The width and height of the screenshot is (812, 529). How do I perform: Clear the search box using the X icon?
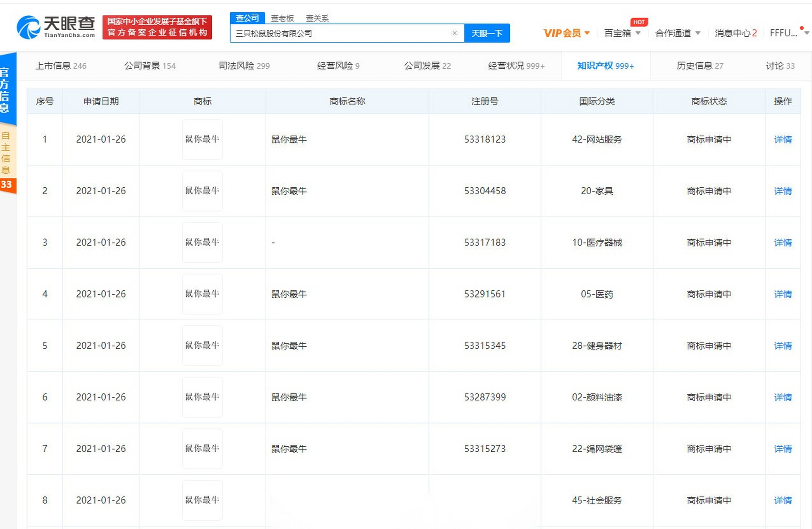[455, 33]
